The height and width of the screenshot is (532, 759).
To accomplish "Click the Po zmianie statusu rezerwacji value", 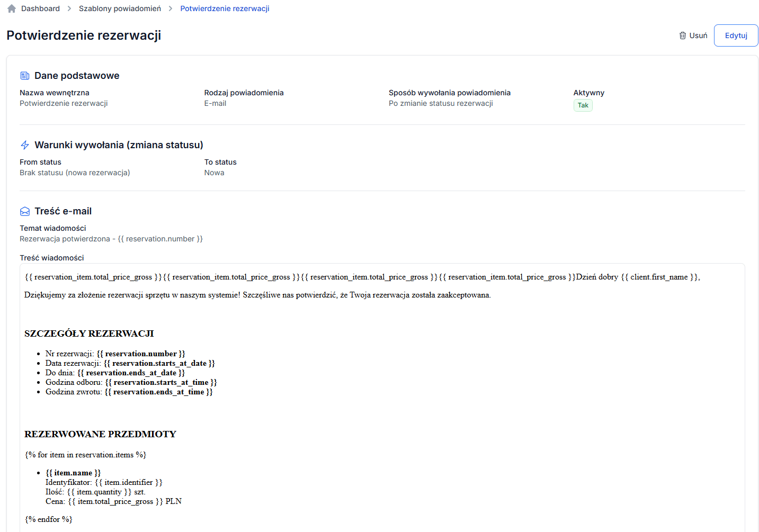I will click(441, 103).
